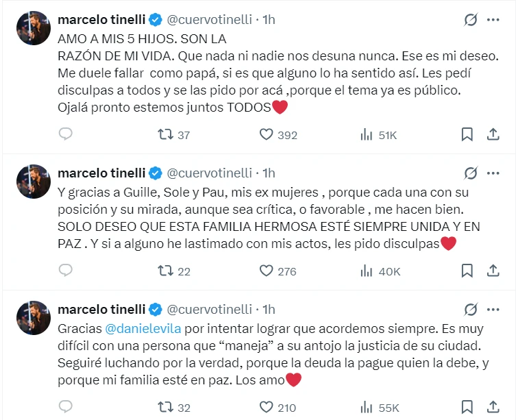Screen dimensions: 516x420
Task: Open more options menu on first tweet
Action: pyautogui.click(x=493, y=20)
